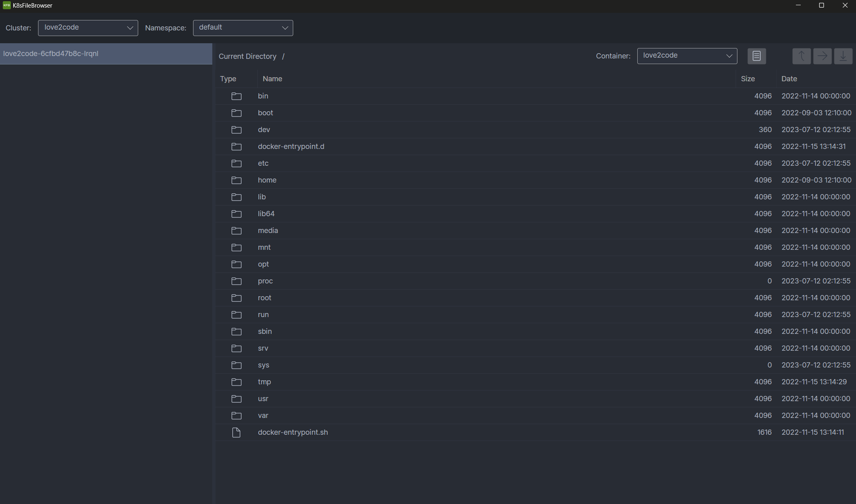Click the folder icon next to var
Viewport: 856px width, 504px height.
coord(236,416)
